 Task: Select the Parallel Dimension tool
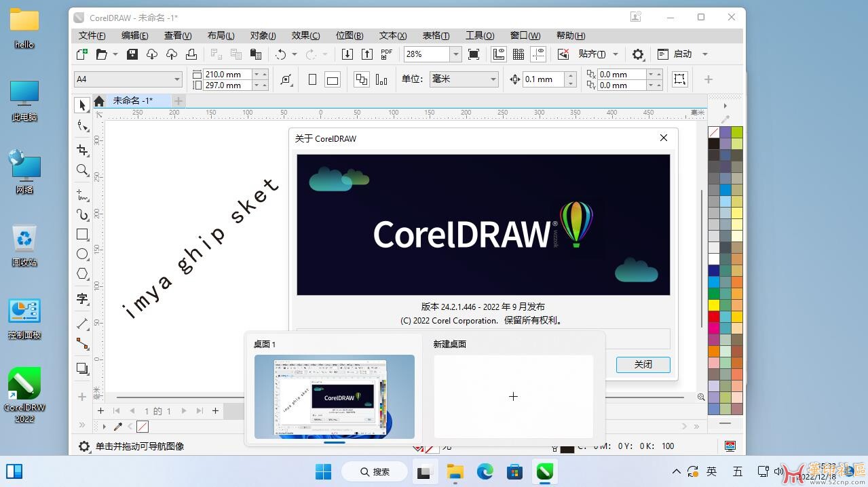[x=82, y=324]
